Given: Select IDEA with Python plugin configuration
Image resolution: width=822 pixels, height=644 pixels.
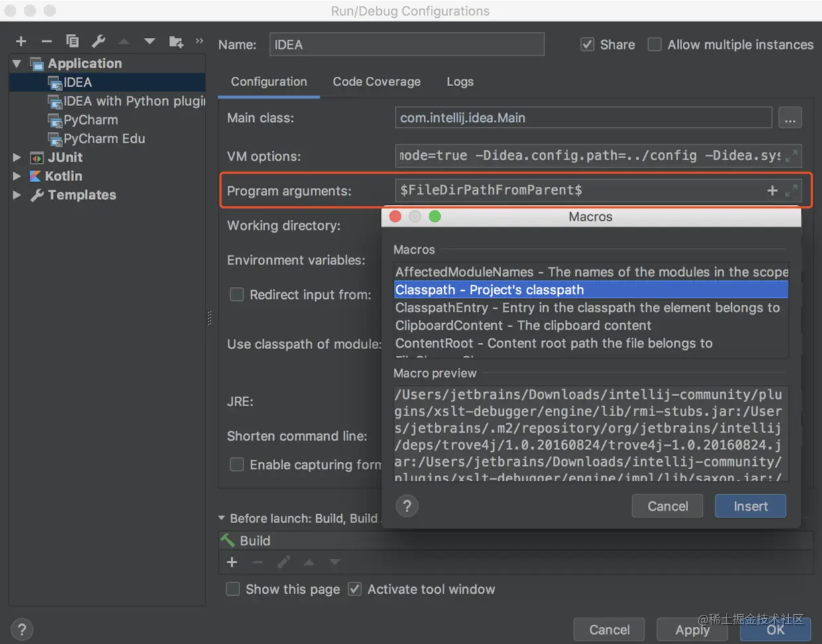Looking at the screenshot, I should [107, 101].
